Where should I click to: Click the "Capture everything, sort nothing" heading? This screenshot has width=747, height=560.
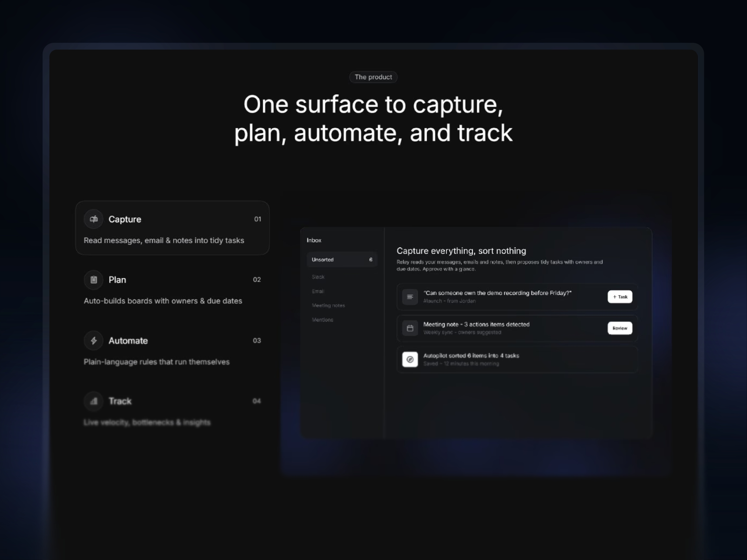point(461,251)
